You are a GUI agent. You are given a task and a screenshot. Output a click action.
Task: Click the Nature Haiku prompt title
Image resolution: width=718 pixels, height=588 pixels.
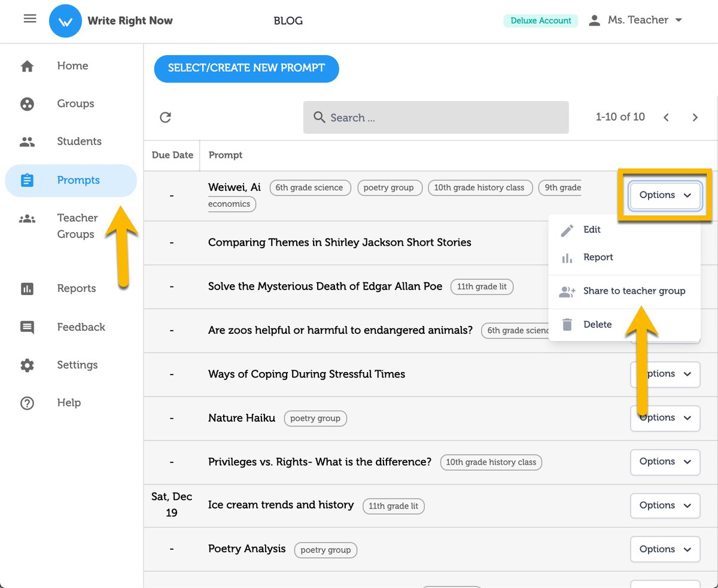(x=242, y=418)
